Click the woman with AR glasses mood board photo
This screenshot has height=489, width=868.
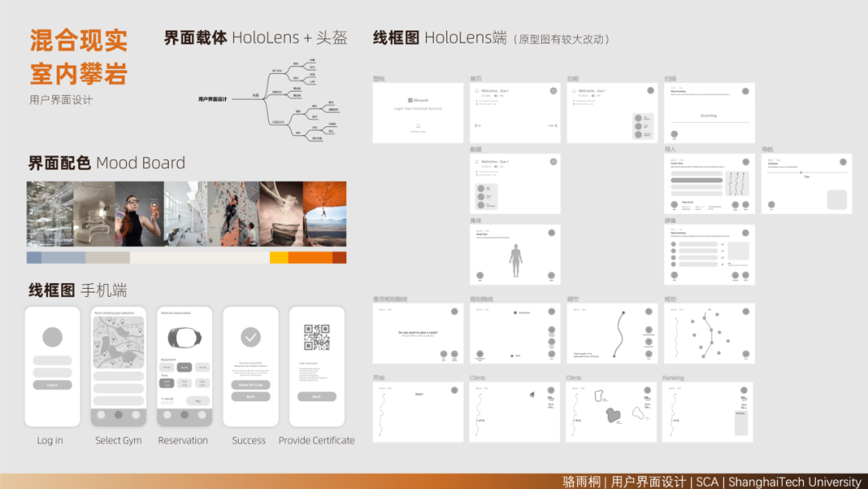click(x=140, y=214)
